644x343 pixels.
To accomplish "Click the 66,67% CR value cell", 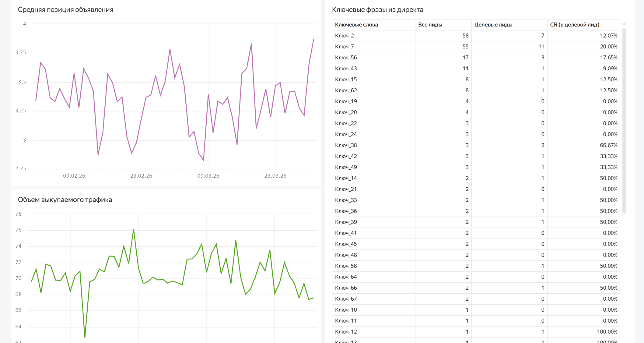I will click(x=608, y=145).
